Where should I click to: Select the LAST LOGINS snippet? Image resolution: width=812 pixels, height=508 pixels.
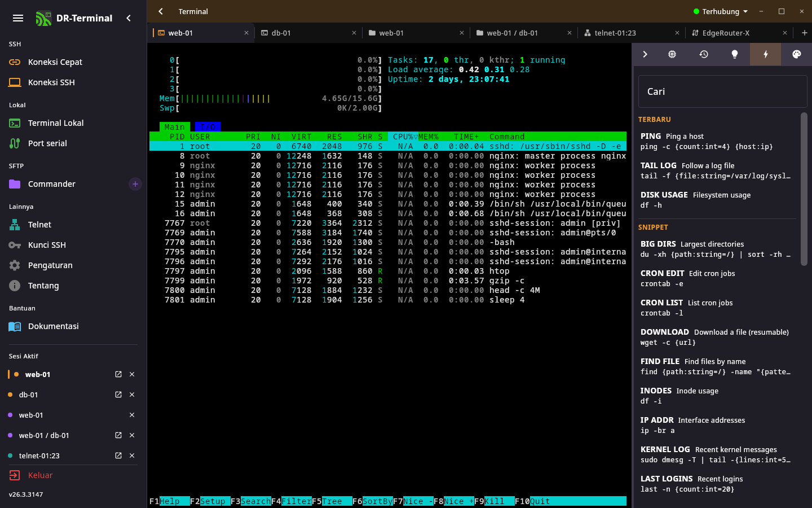717,484
